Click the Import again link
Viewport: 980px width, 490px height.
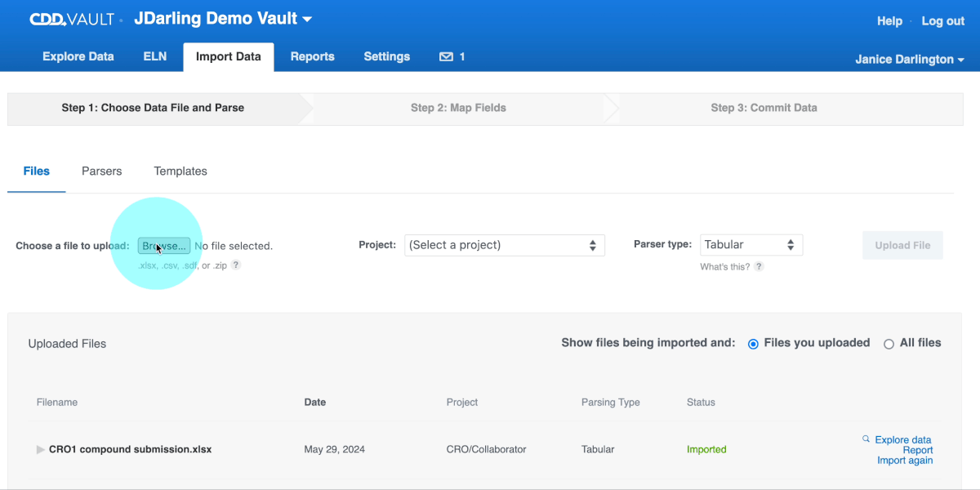pyautogui.click(x=905, y=460)
